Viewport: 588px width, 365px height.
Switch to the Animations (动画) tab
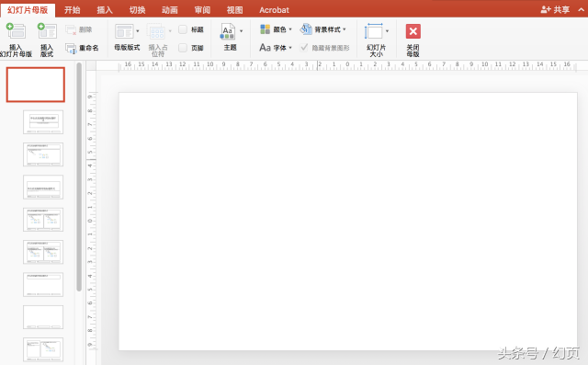pyautogui.click(x=169, y=10)
